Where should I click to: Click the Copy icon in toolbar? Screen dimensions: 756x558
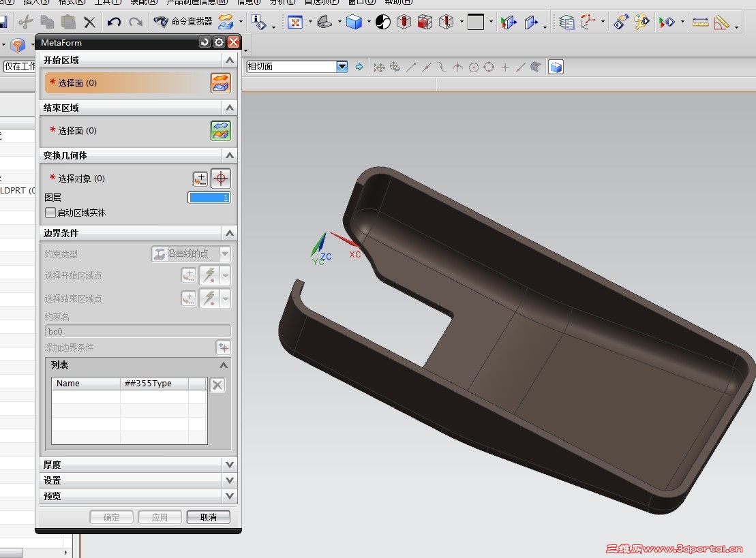(47, 22)
